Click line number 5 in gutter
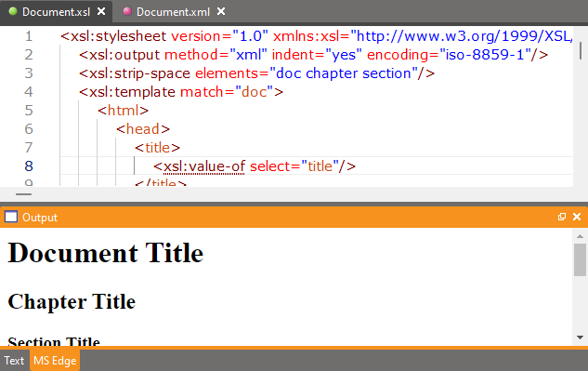Image resolution: width=588 pixels, height=371 pixels. click(29, 111)
